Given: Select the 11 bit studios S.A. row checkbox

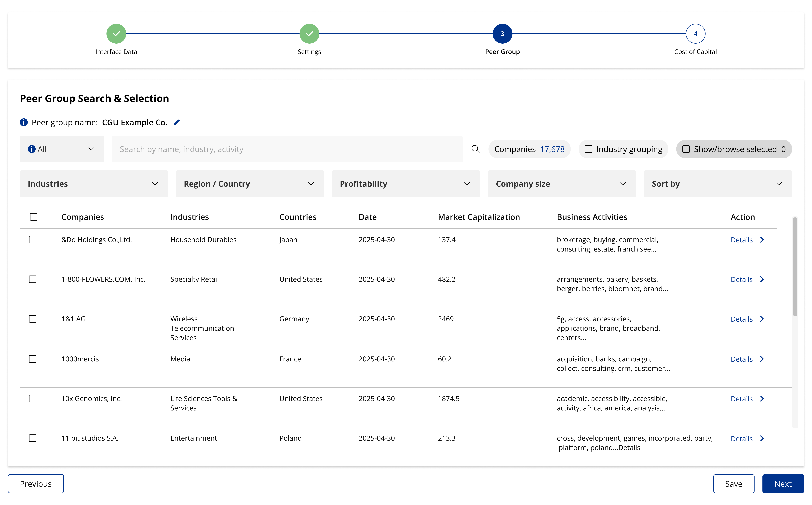Looking at the screenshot, I should [x=33, y=438].
